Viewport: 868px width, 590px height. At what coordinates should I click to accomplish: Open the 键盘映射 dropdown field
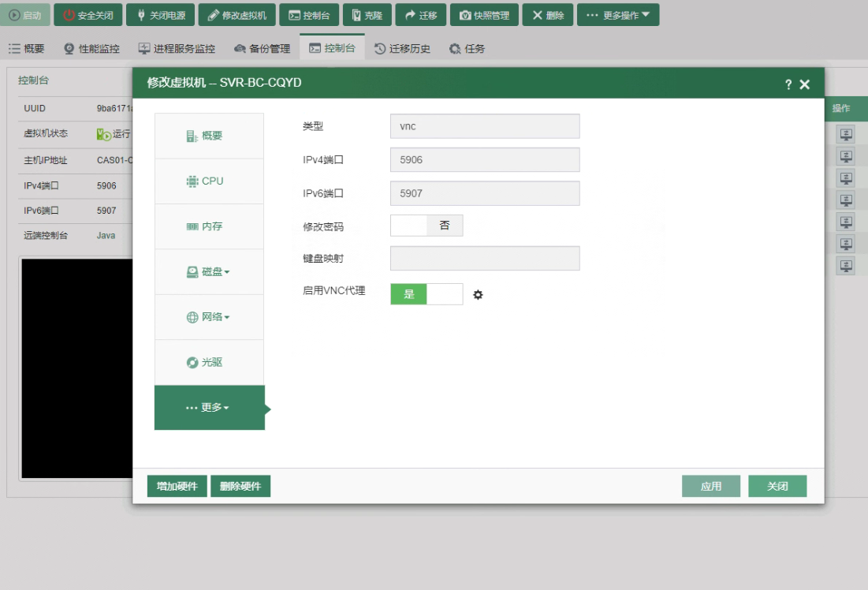tap(485, 258)
